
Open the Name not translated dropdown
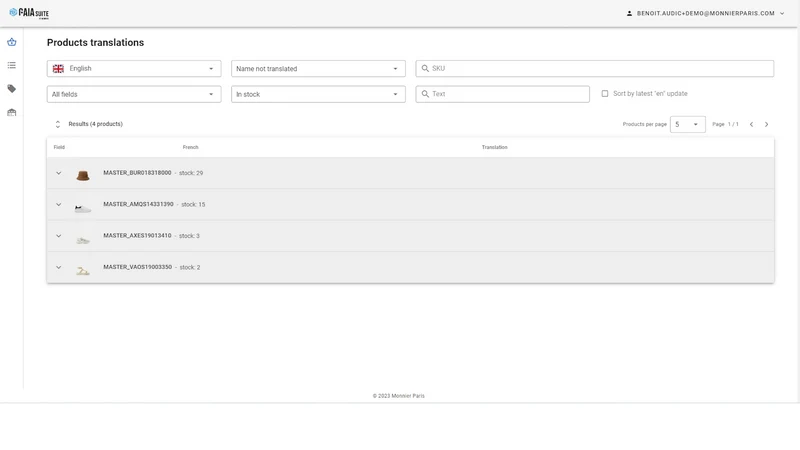(318, 68)
